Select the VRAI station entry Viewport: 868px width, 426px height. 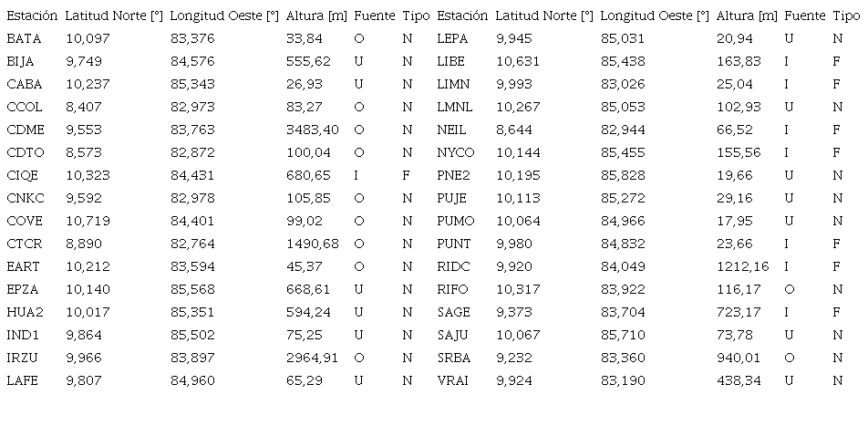click(x=452, y=380)
